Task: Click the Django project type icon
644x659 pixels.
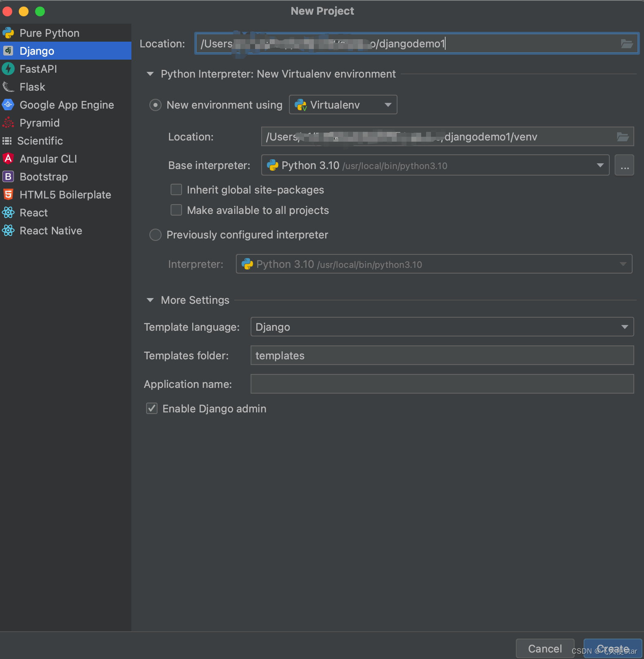Action: pyautogui.click(x=8, y=51)
